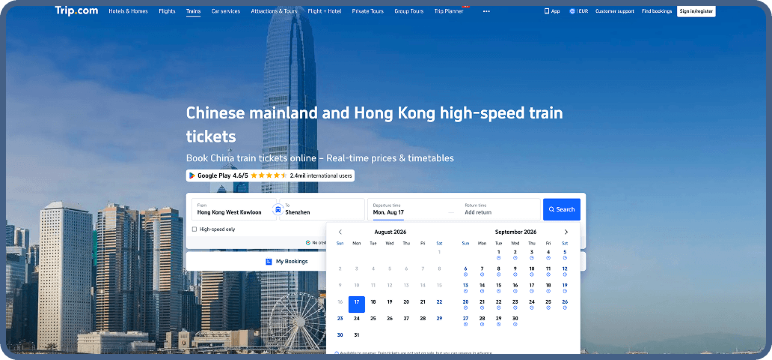Select August 29 in calendar
Screen dimensions: 772x360
pyautogui.click(x=439, y=319)
